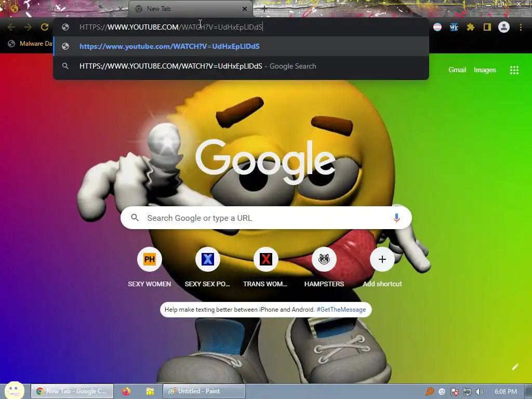
Task: Open the volume speaker tray icon
Action: (x=479, y=392)
